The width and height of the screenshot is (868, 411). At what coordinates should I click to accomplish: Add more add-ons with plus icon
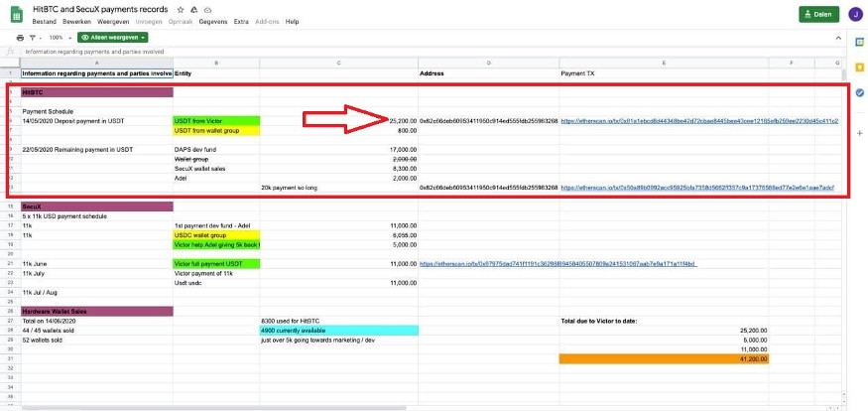(860, 133)
